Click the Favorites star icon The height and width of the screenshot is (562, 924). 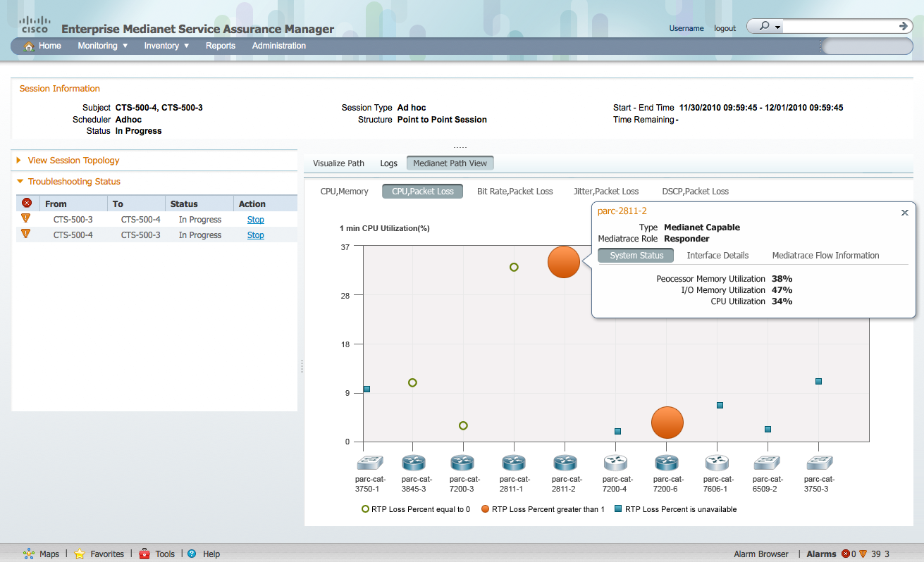(80, 554)
